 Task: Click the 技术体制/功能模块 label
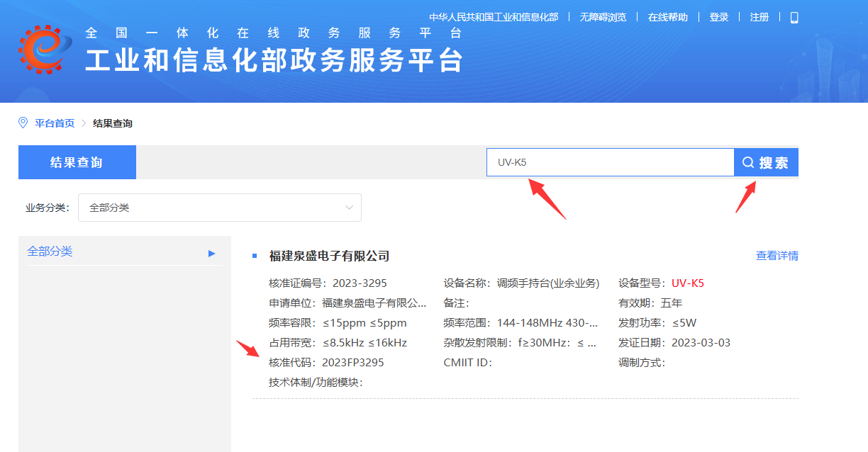(316, 383)
